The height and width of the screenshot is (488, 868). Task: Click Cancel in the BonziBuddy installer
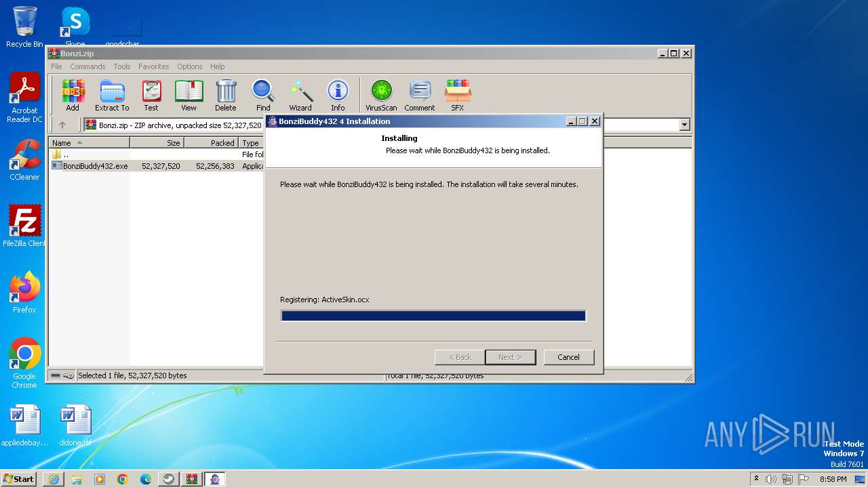coord(568,357)
